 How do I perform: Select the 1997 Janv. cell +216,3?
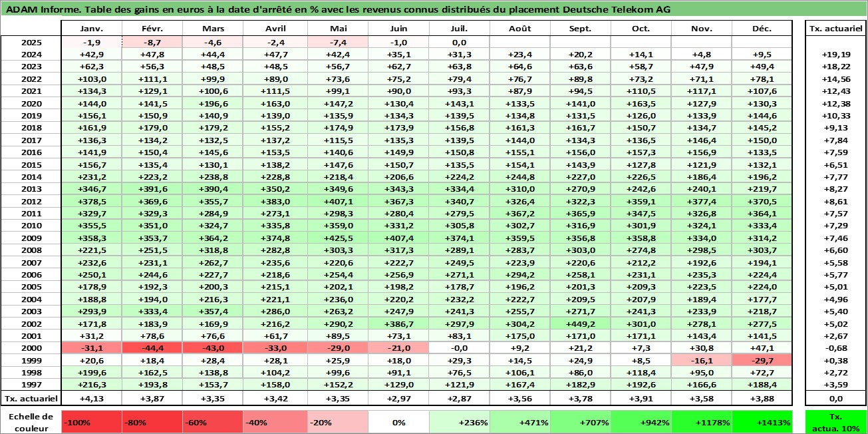[x=91, y=385]
